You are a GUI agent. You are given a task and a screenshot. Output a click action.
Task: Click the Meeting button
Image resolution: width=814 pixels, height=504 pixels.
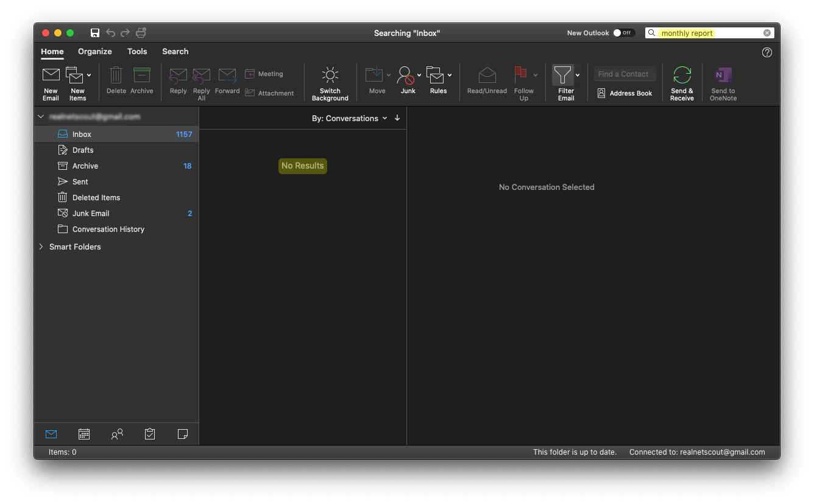click(x=264, y=74)
